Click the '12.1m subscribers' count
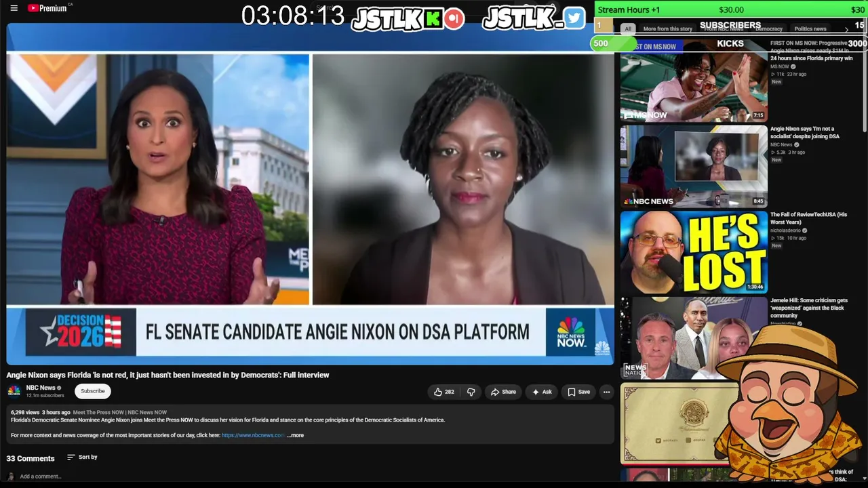Viewport: 868px width, 488px height. (45, 396)
